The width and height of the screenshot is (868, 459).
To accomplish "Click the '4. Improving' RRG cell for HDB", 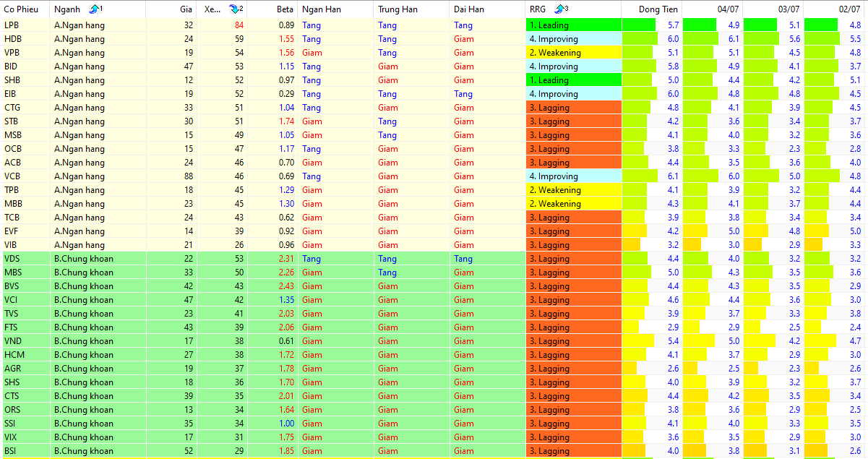I will 574,39.
